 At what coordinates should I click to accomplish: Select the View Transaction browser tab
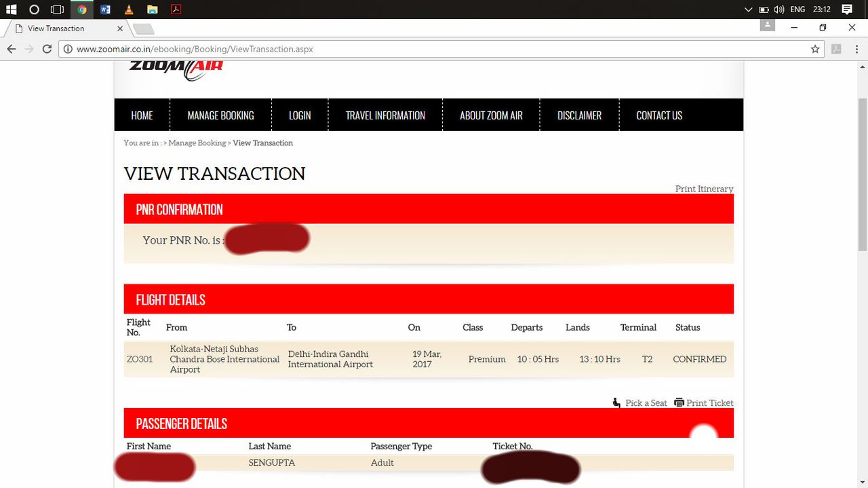tap(66, 29)
